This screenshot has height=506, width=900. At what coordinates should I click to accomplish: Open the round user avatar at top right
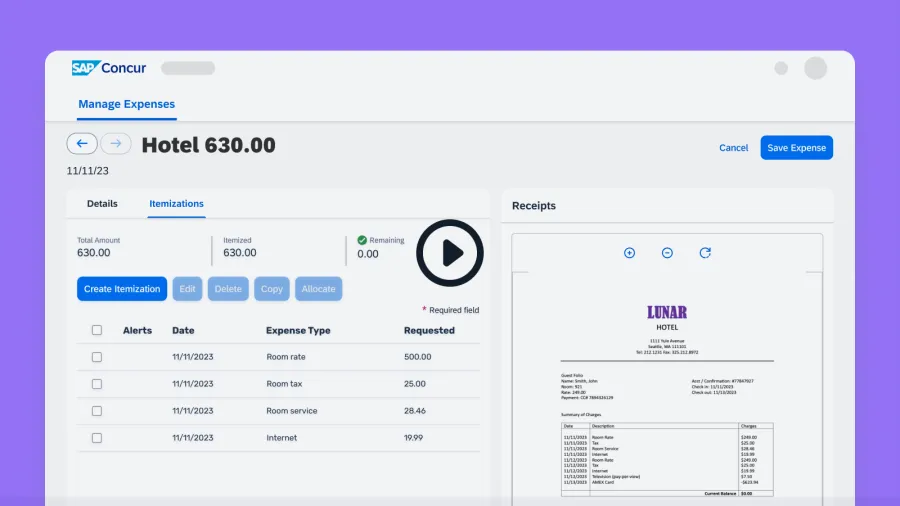click(x=815, y=68)
